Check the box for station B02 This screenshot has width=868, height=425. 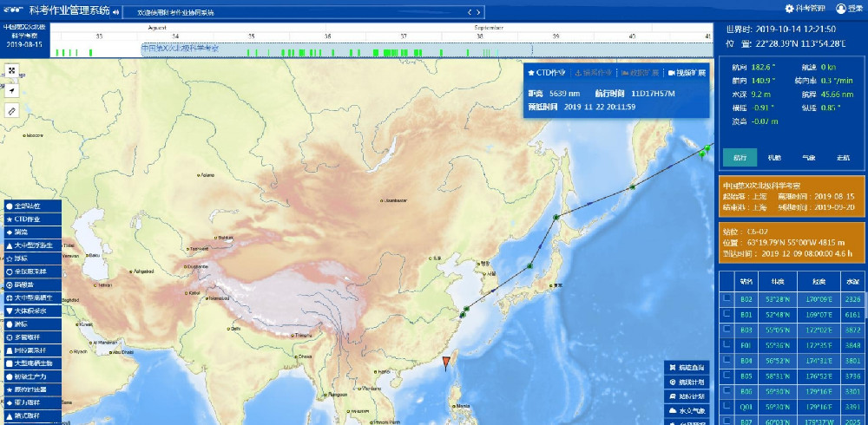(726, 298)
